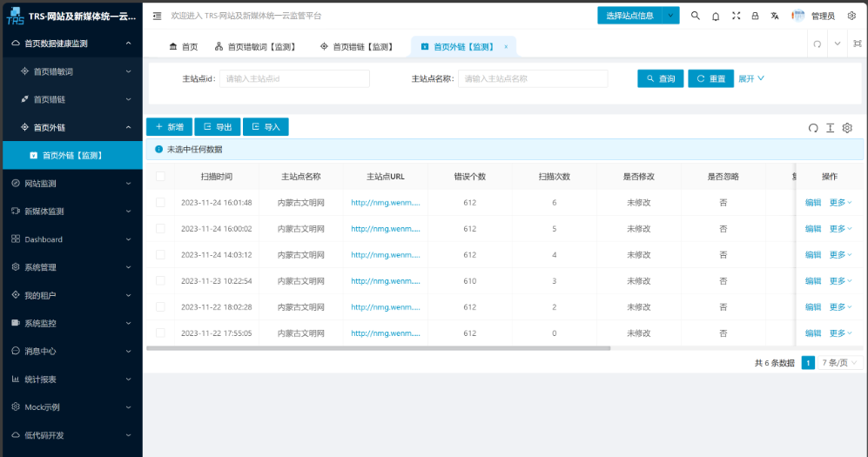Click the 查询 search button
The image size is (868, 457).
coord(660,79)
